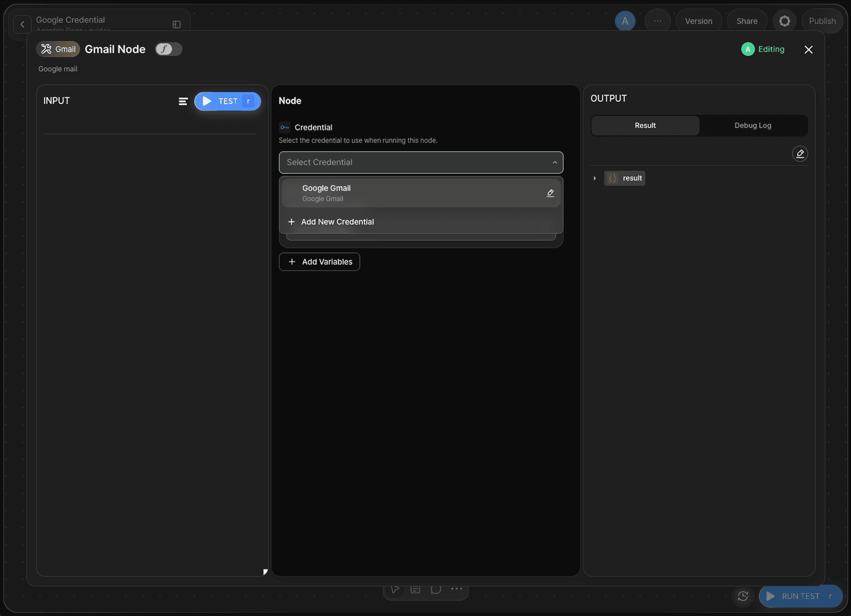This screenshot has height=616, width=851.
Task: Click the Gmail Node title text
Action: click(x=115, y=49)
